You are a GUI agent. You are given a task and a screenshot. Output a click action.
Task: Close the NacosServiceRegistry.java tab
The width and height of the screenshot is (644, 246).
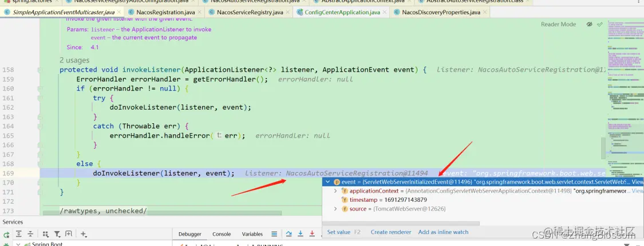pyautogui.click(x=287, y=13)
